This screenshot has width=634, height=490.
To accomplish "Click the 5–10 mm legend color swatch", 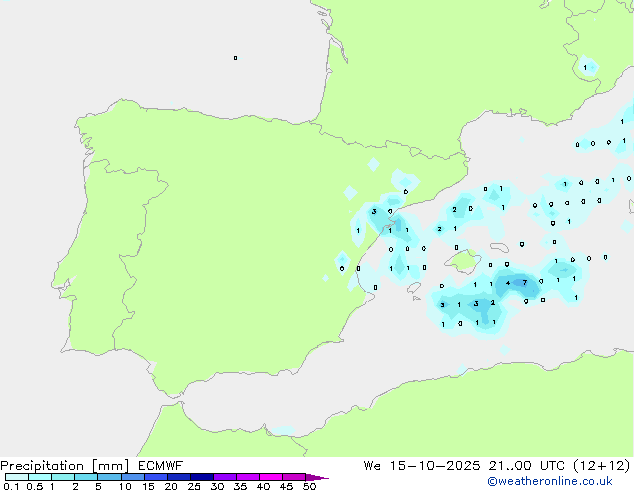I will click(x=109, y=477).
